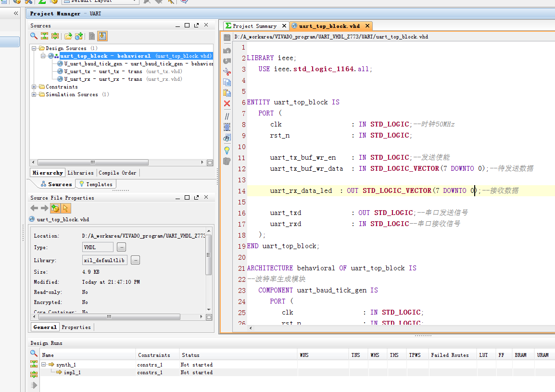
Task: Open the Templates sub-tab
Action: click(96, 184)
